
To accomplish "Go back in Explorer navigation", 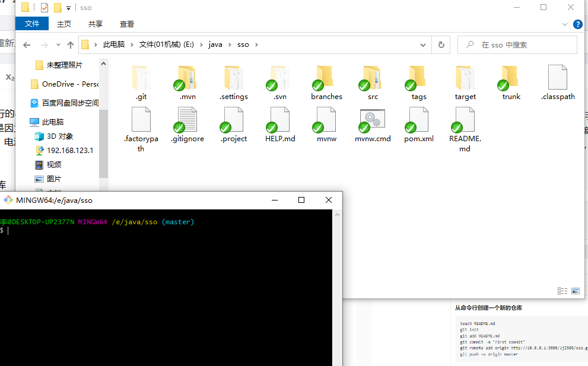I will point(27,45).
